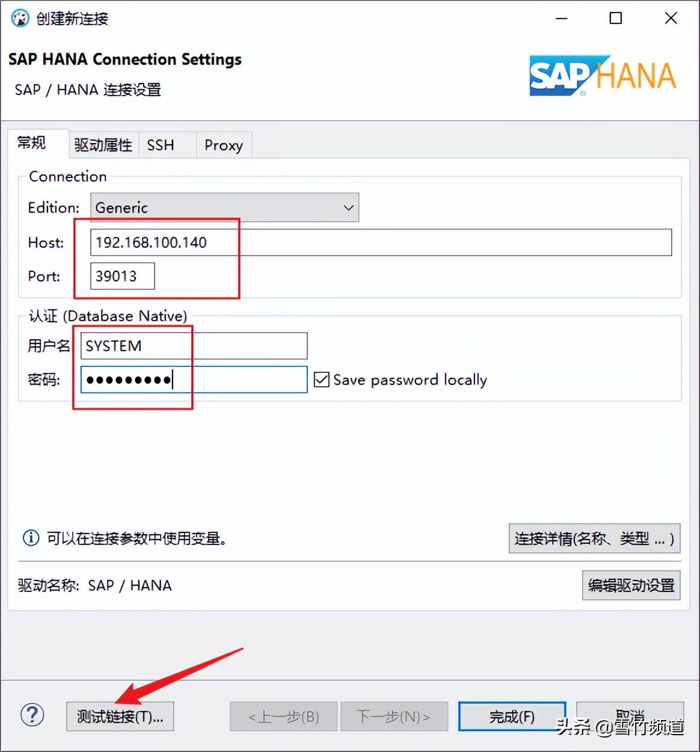Select the 常规 tab
The image size is (700, 752).
pos(31,143)
